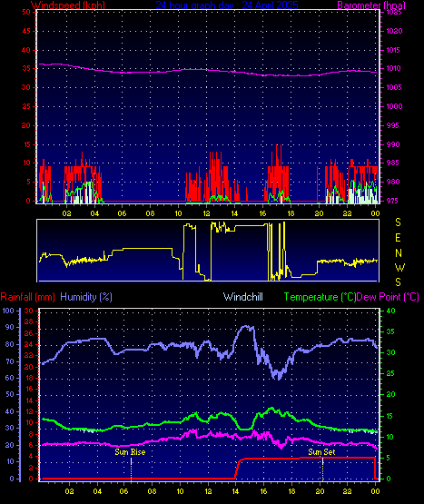Click the 30 value on rainfall axis
424x504 pixels.
pyautogui.click(x=29, y=311)
